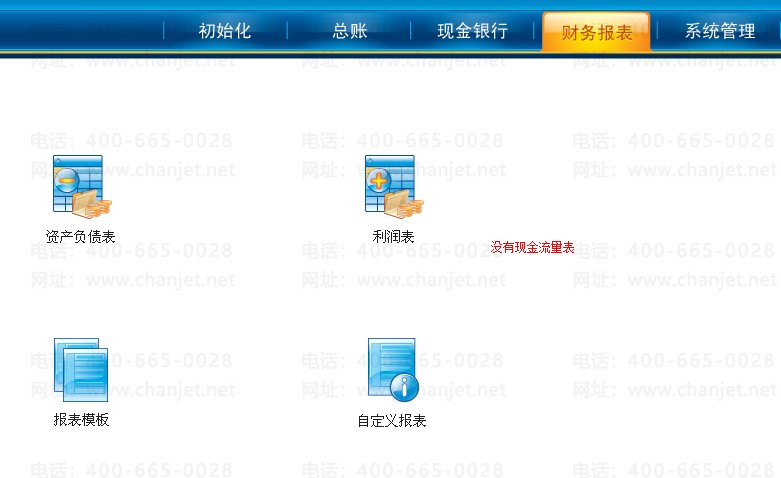Open the 资产负债表 balance sheet icon

pos(80,188)
